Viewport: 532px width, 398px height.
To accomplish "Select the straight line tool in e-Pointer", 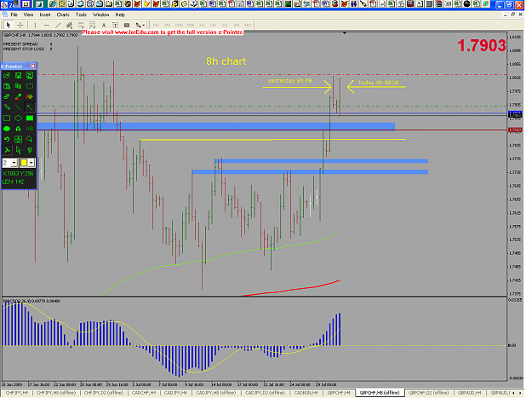I will [x=19, y=107].
